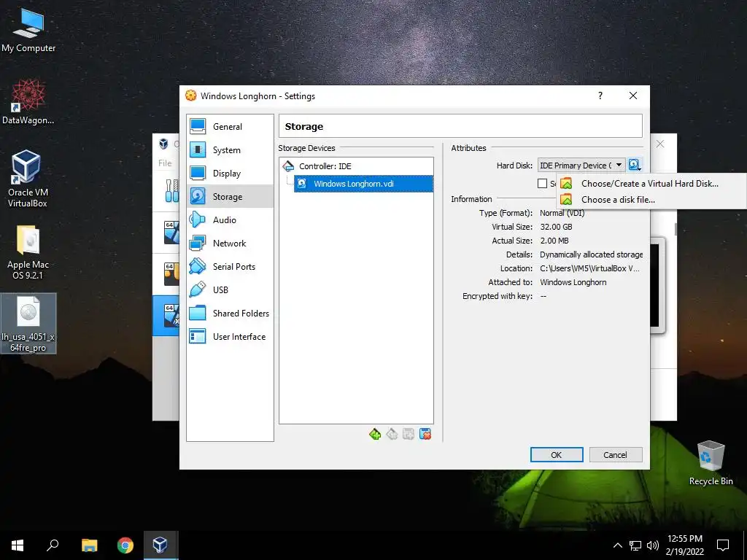The width and height of the screenshot is (747, 560).
Task: Toggle the checkbox below the Hard Disk field
Action: [x=542, y=183]
